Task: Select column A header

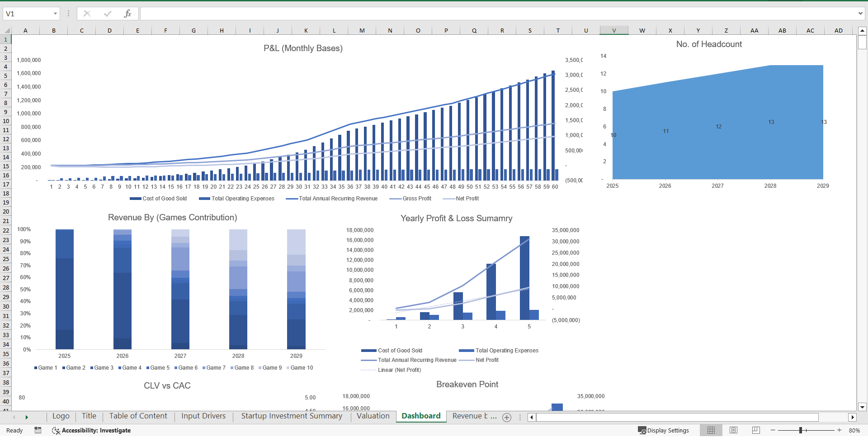Action: coord(25,30)
